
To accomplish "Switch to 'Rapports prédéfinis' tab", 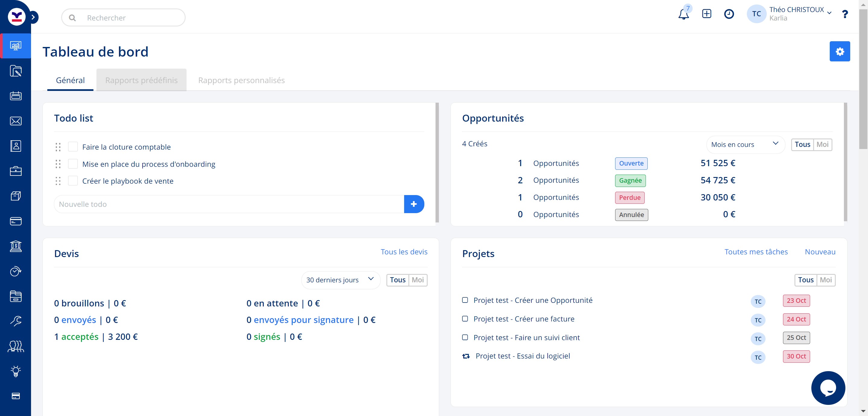I will pos(141,80).
